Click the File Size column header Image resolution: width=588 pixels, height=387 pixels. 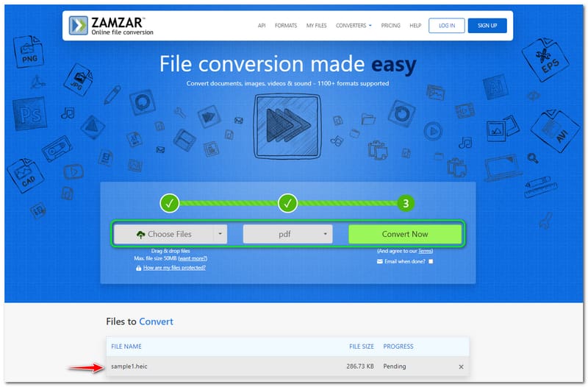[x=362, y=347]
